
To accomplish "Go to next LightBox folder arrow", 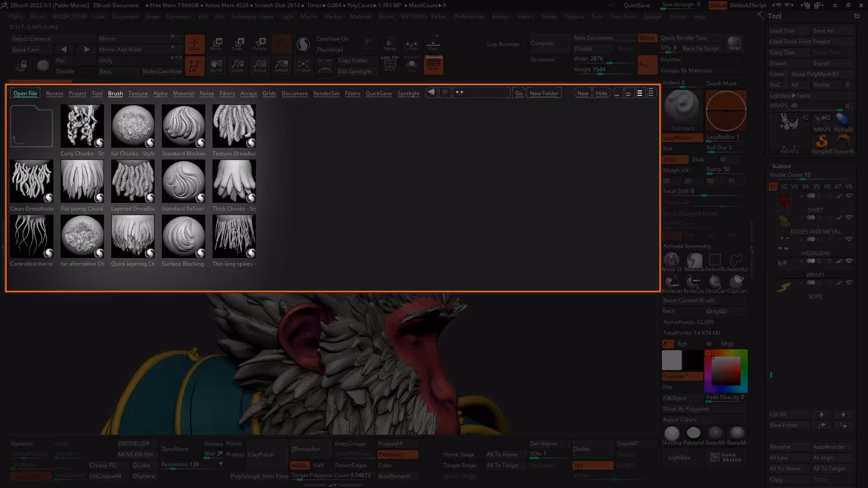I will coord(445,93).
